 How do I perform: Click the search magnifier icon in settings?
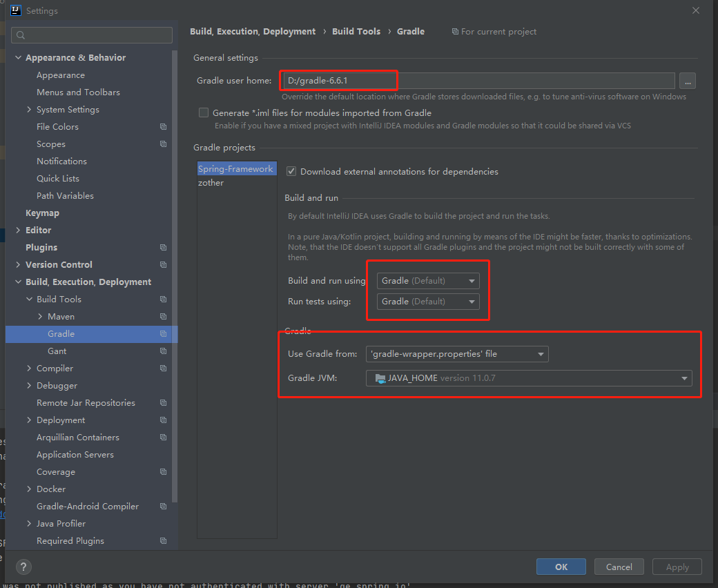click(x=21, y=35)
